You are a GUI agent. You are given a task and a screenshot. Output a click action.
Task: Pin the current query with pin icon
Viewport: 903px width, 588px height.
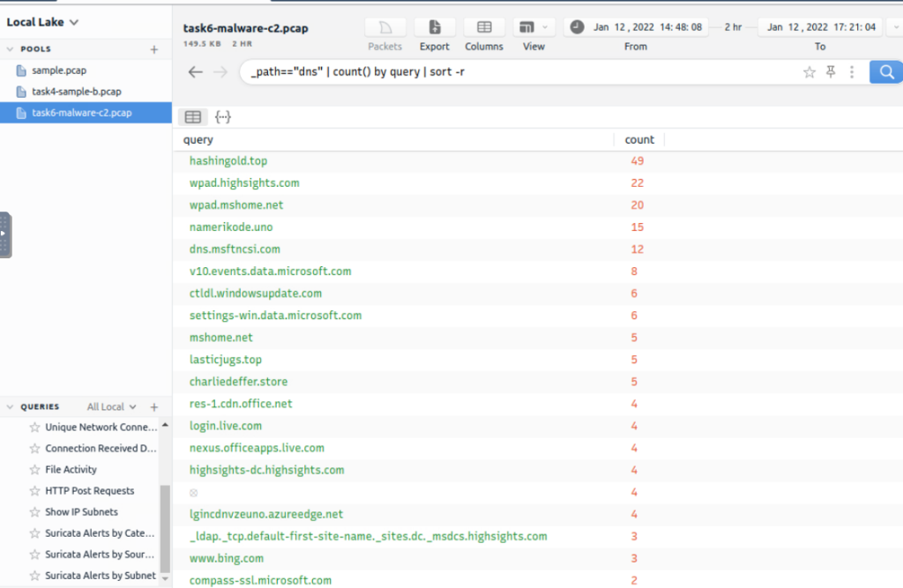pyautogui.click(x=831, y=72)
